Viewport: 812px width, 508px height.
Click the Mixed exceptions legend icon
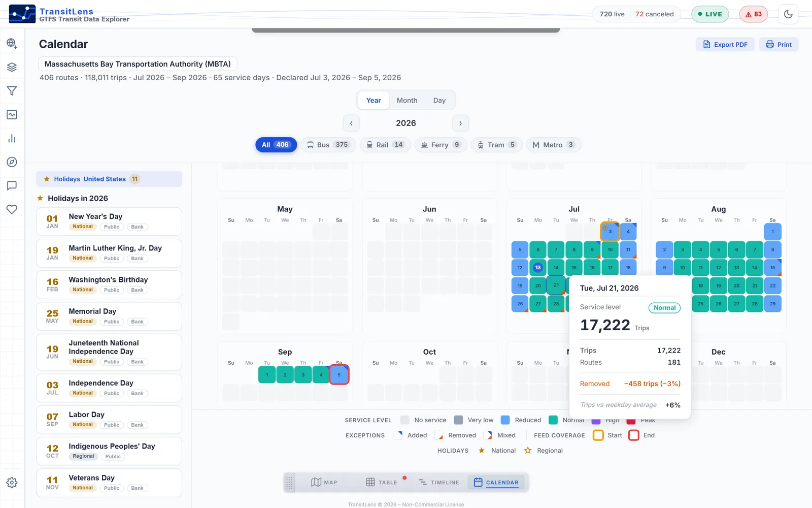click(488, 435)
